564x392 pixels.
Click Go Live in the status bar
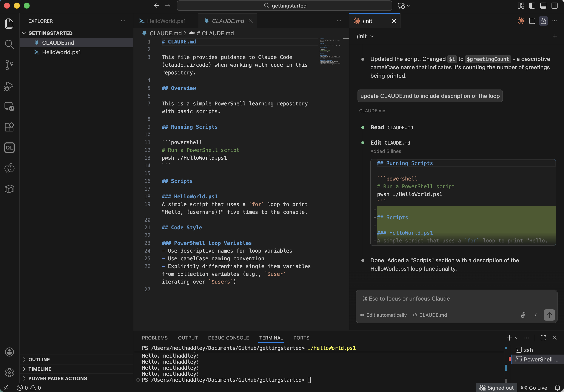point(535,387)
